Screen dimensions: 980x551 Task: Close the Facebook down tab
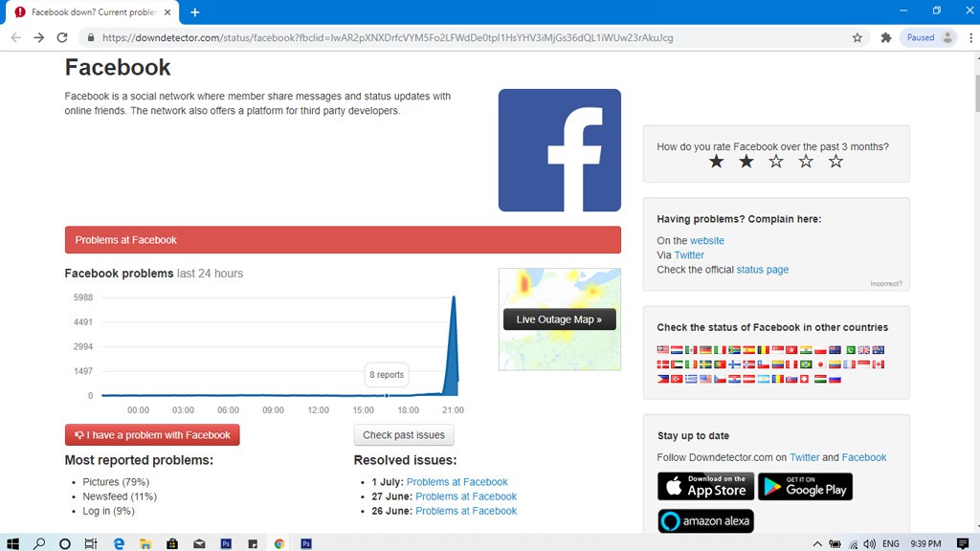(x=167, y=11)
